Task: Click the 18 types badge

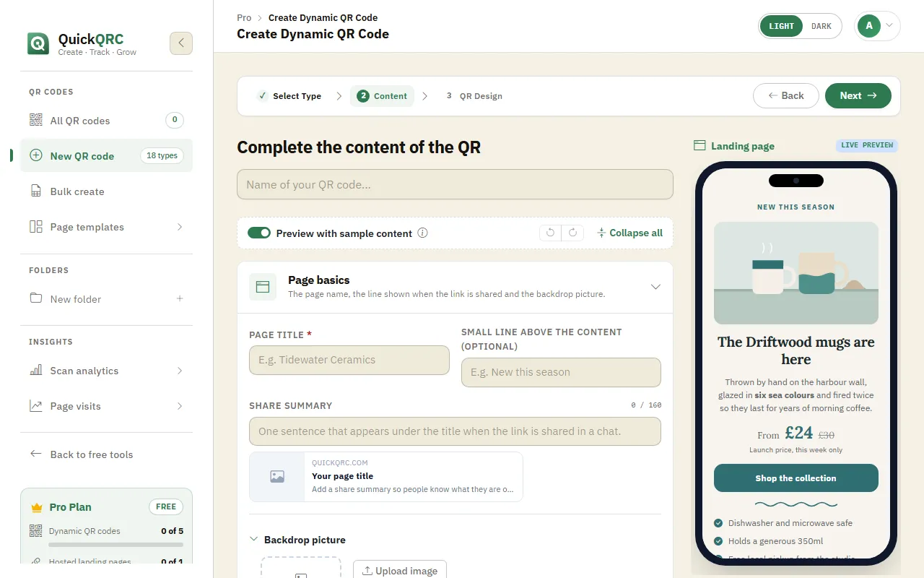Action: (162, 155)
